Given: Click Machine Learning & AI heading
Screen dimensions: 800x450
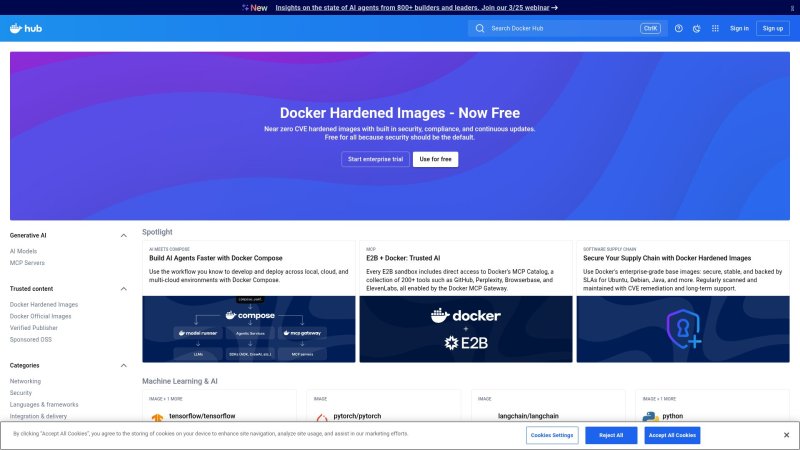Looking at the screenshot, I should tap(180, 381).
